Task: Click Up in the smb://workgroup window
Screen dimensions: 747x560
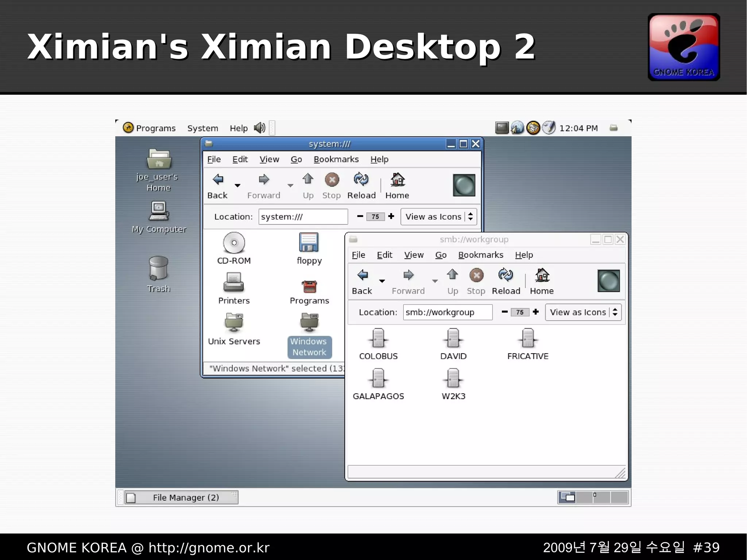Action: click(453, 281)
